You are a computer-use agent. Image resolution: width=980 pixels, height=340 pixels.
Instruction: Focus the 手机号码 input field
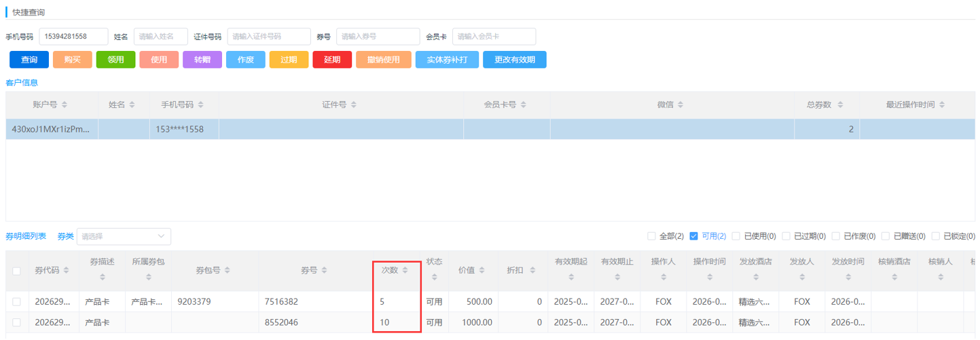(x=73, y=37)
